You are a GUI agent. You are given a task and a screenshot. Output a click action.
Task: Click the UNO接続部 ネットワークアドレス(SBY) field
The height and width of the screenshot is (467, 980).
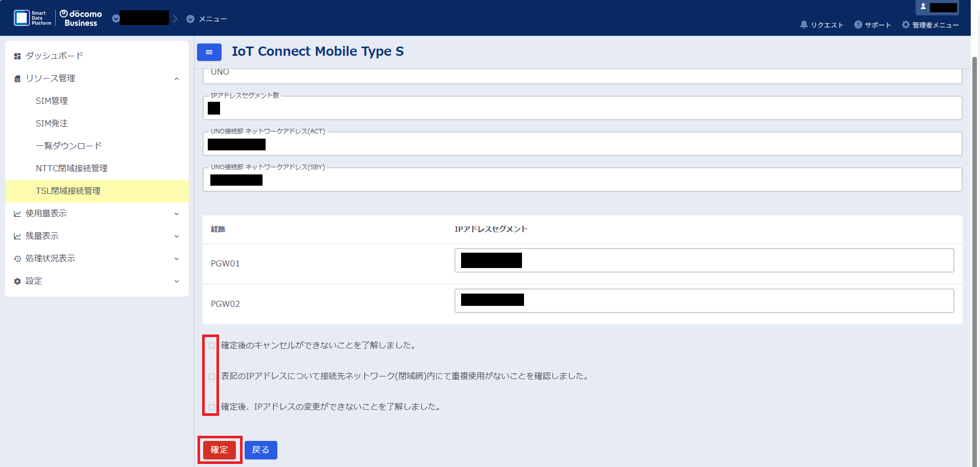[582, 180]
